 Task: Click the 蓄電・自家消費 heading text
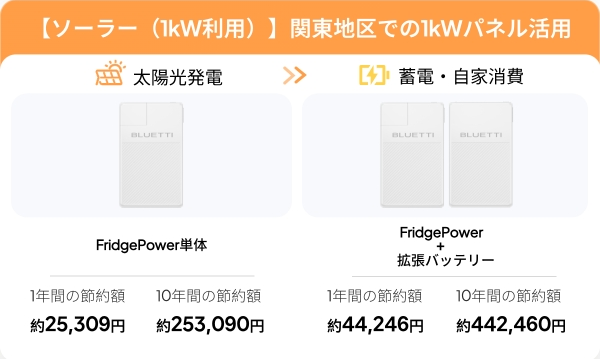tap(461, 76)
